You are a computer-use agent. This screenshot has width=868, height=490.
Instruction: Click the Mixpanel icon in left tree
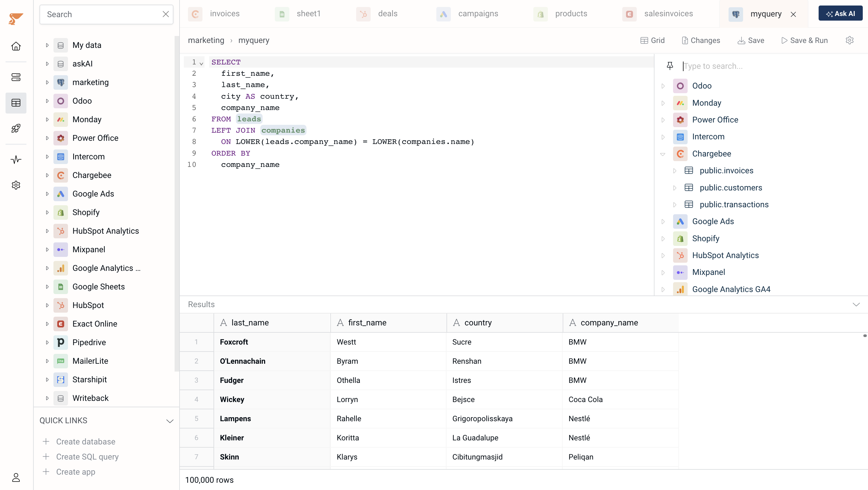click(61, 250)
